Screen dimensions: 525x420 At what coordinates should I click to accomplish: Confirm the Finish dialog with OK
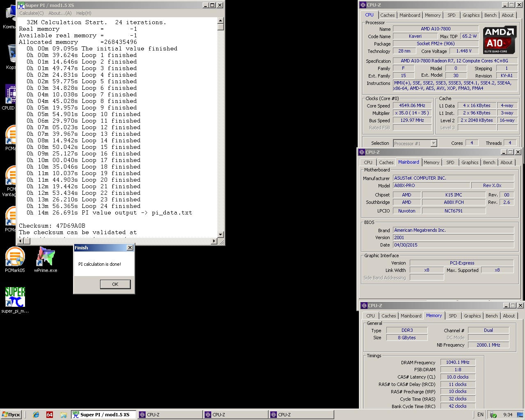point(115,284)
